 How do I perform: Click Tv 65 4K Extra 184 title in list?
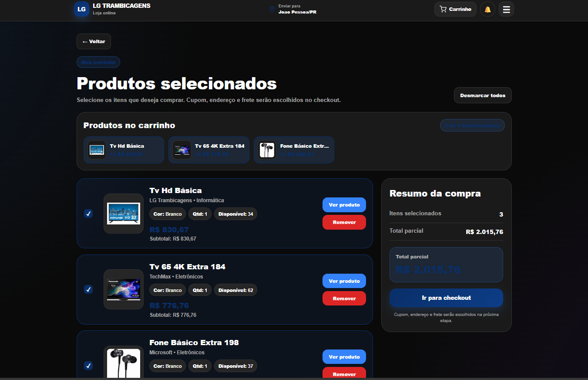tap(187, 267)
